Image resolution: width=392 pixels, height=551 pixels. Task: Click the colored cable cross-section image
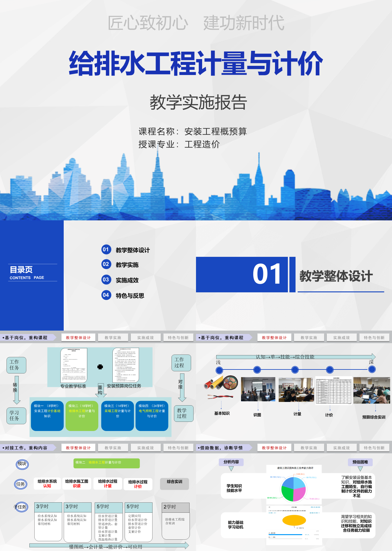[230, 383]
